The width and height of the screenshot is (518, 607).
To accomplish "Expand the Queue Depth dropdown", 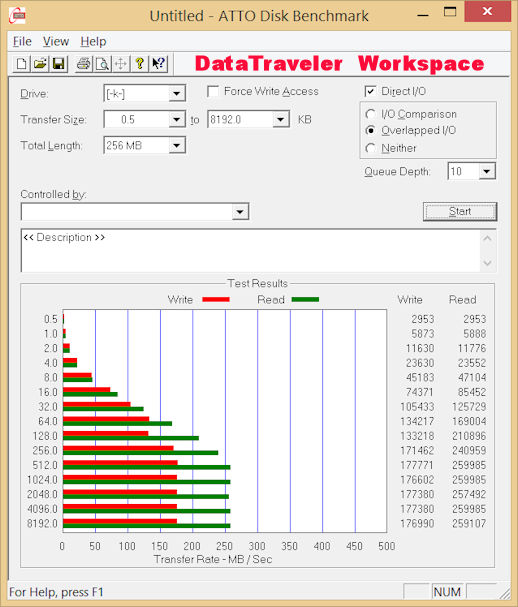I will tap(487, 171).
